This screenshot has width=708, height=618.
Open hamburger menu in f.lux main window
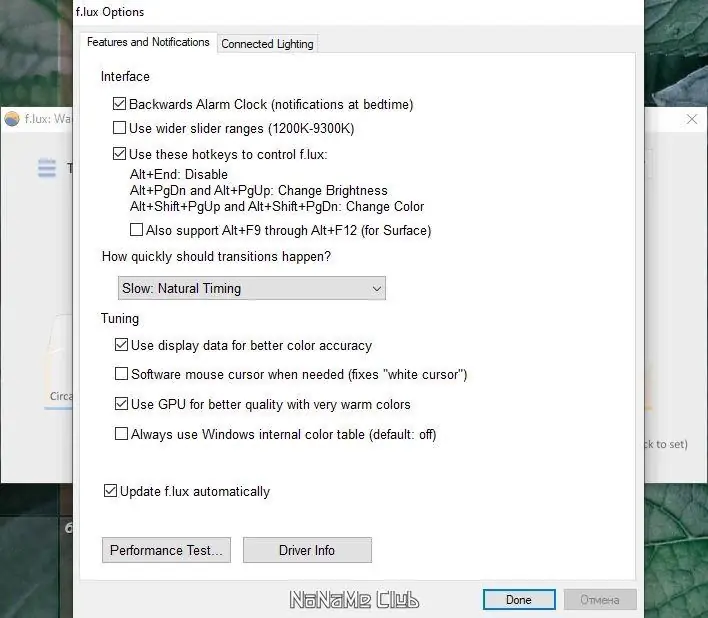(47, 168)
